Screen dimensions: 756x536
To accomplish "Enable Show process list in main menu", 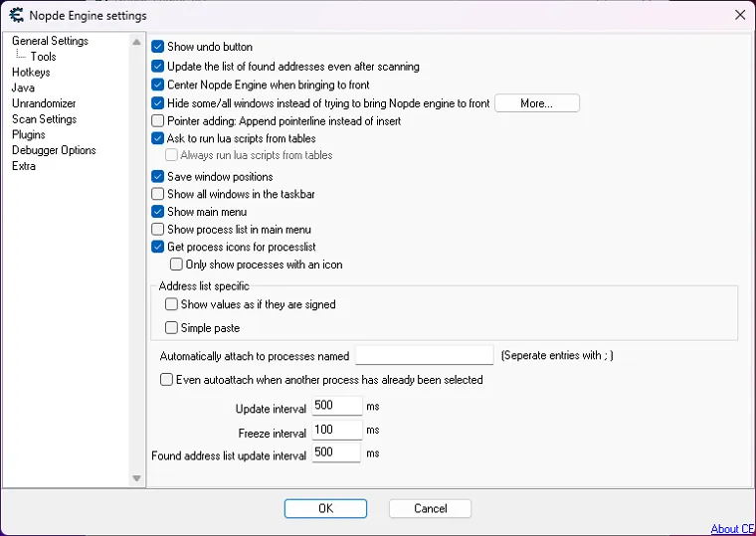I will [157, 229].
